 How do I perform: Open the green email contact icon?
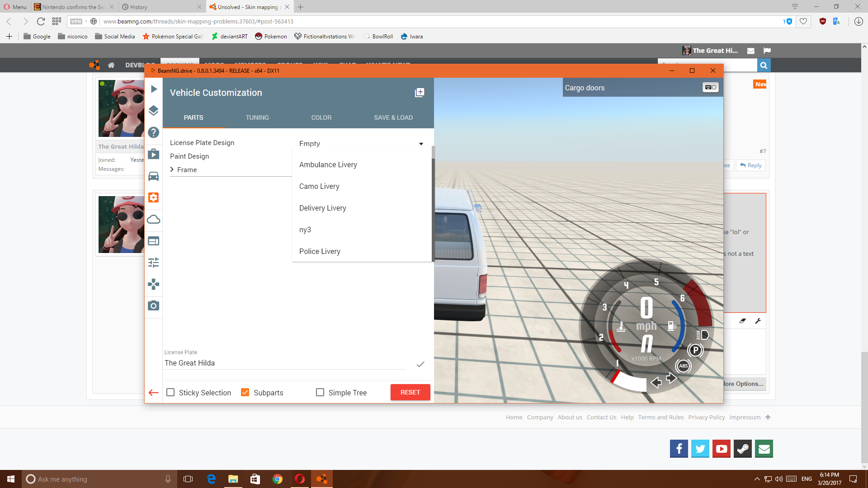[x=764, y=449]
